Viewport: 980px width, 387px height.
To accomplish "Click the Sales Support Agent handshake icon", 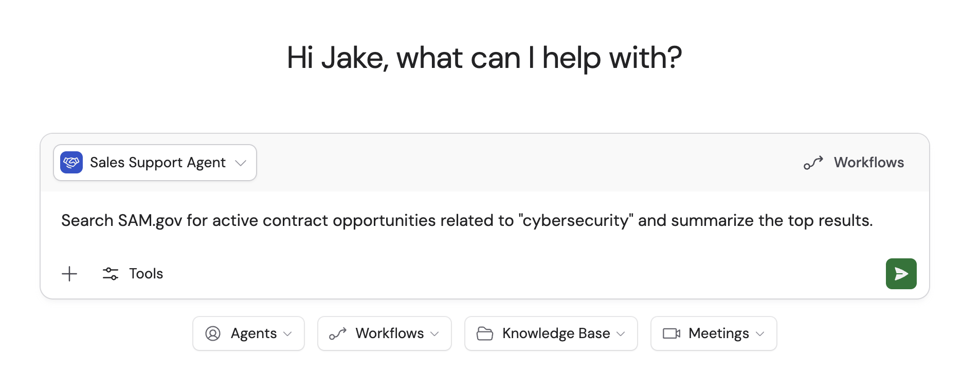I will click(x=71, y=163).
